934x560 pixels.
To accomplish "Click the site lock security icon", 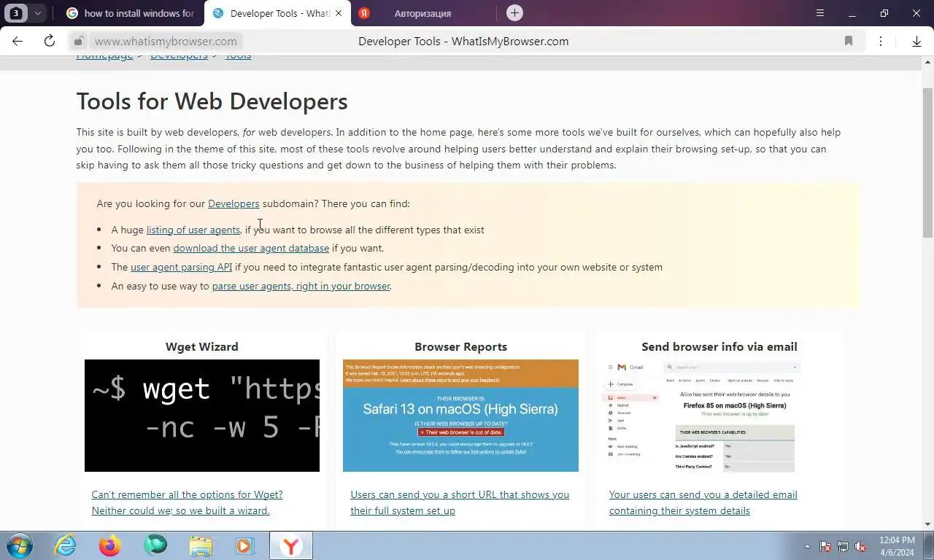I will (x=79, y=42).
